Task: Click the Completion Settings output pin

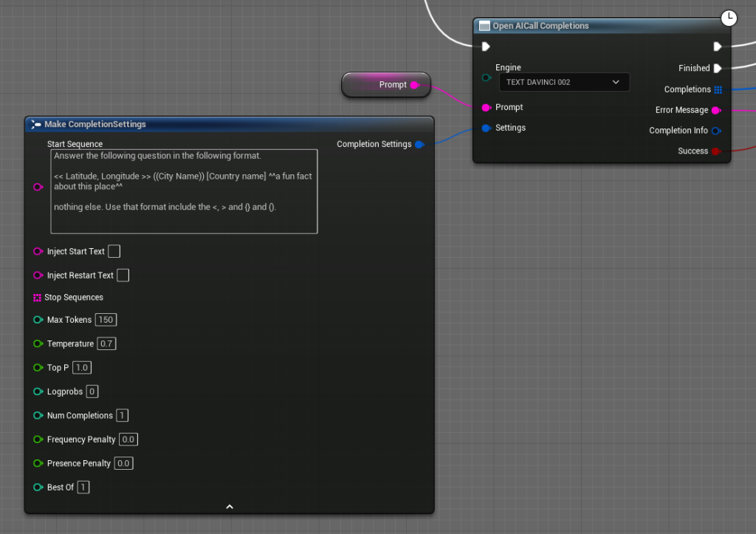Action: click(421, 144)
